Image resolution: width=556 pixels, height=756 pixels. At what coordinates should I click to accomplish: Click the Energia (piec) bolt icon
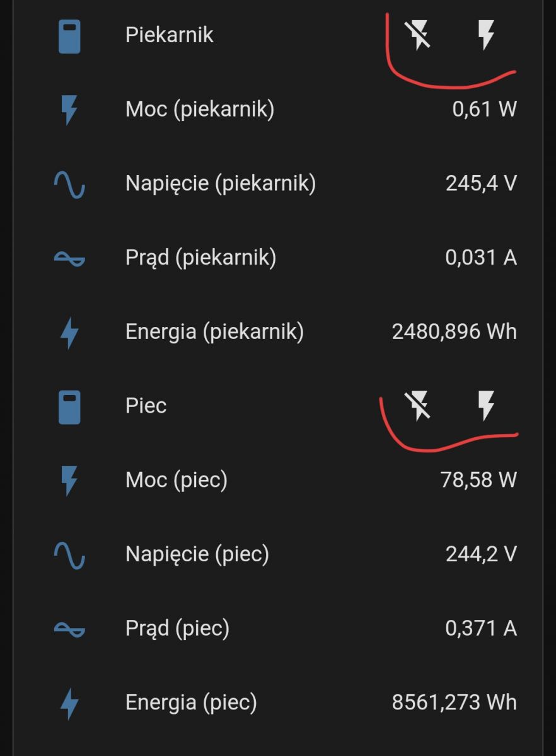pos(69,703)
